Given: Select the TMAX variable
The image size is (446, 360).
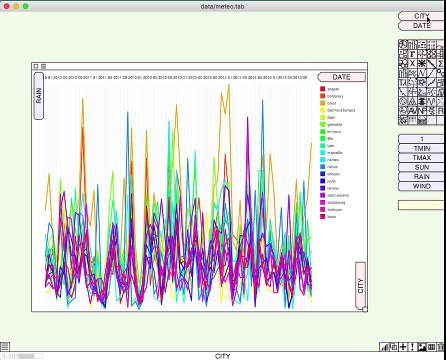Looking at the screenshot, I should coord(421,158).
